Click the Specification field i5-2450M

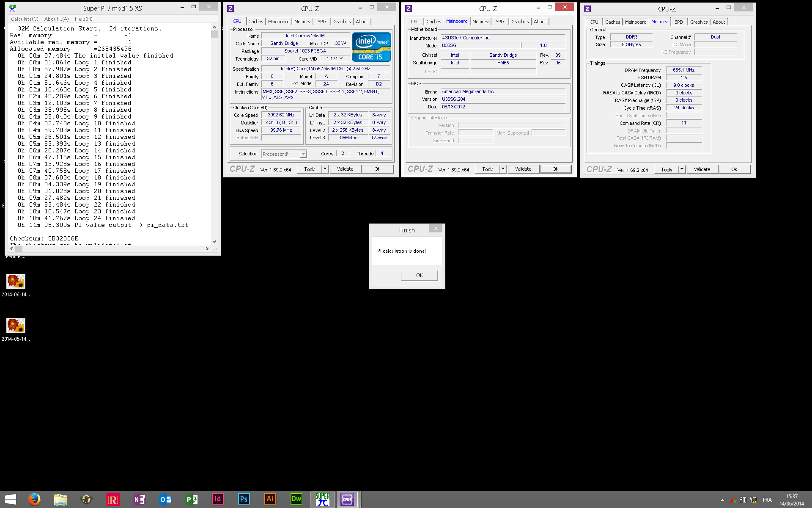tap(326, 69)
